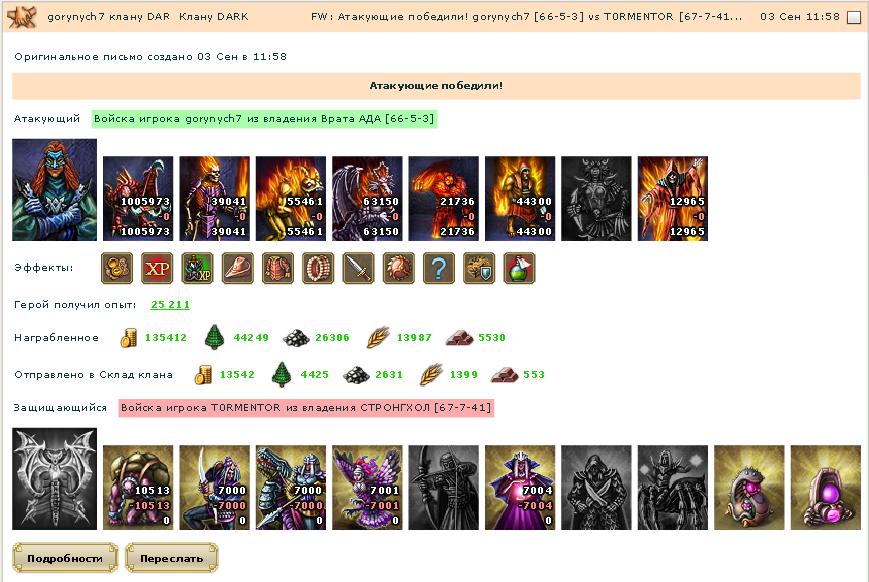Click the handshake clan message icon

coord(22,16)
